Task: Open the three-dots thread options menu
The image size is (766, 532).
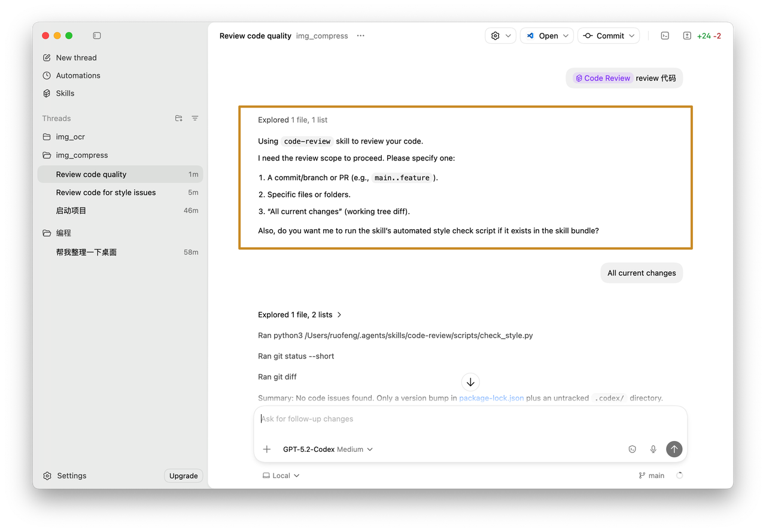Action: click(x=360, y=36)
